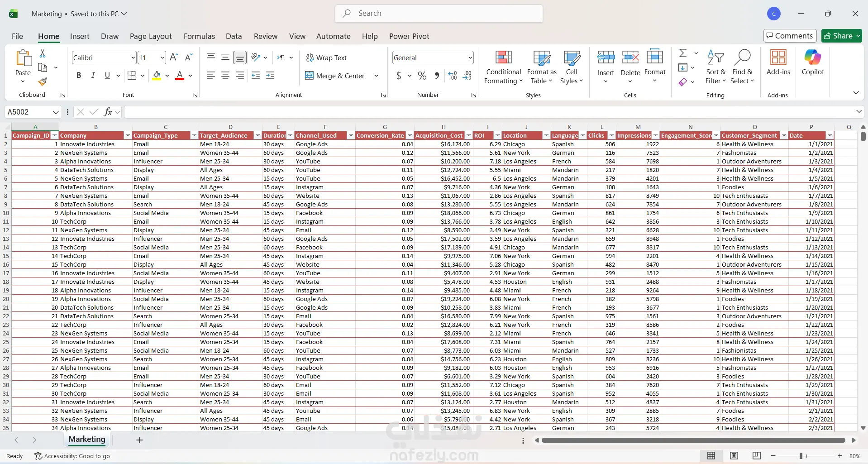The image size is (868, 464).
Task: Click the Cut scissors icon
Action: click(43, 53)
